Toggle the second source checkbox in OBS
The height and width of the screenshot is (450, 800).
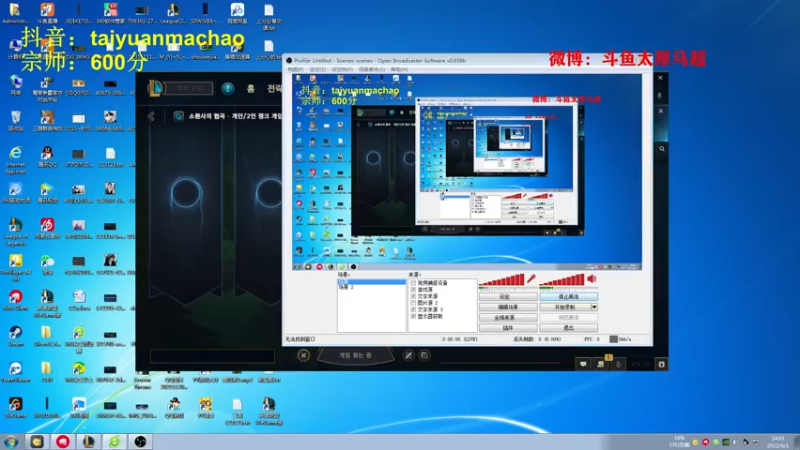413,289
